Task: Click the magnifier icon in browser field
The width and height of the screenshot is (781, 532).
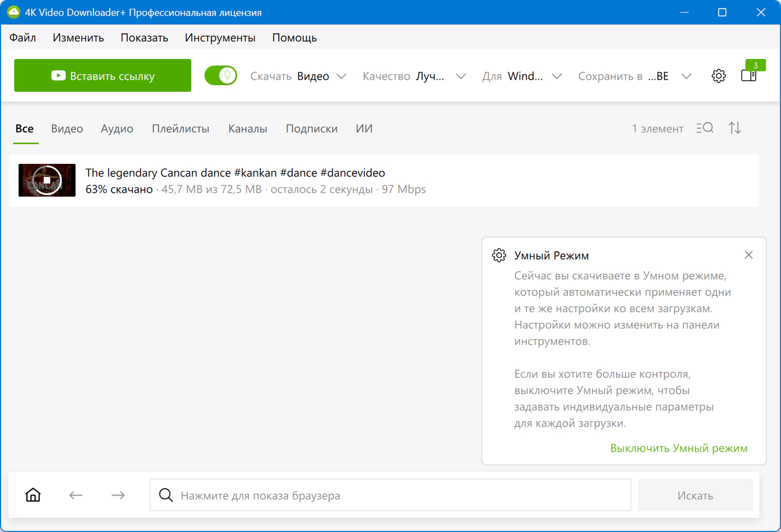Action: (x=166, y=495)
